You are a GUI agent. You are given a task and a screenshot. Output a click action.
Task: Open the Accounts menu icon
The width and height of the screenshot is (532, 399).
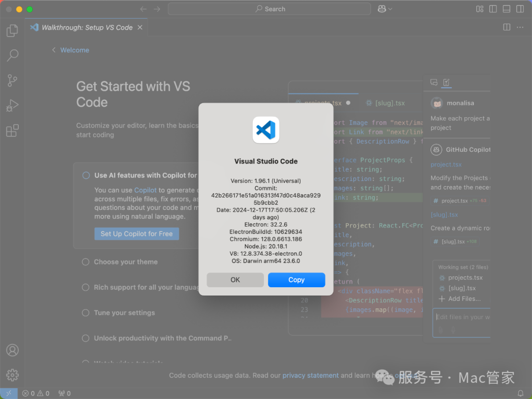[12, 350]
